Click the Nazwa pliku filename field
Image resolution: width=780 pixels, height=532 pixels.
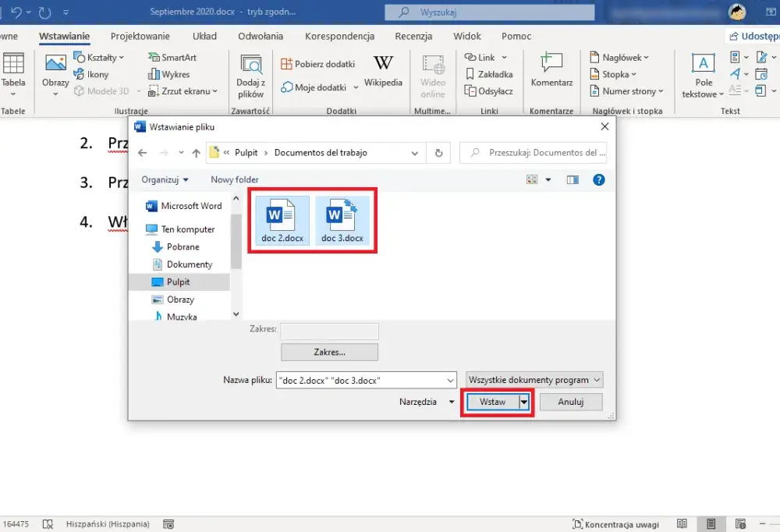[x=366, y=380]
